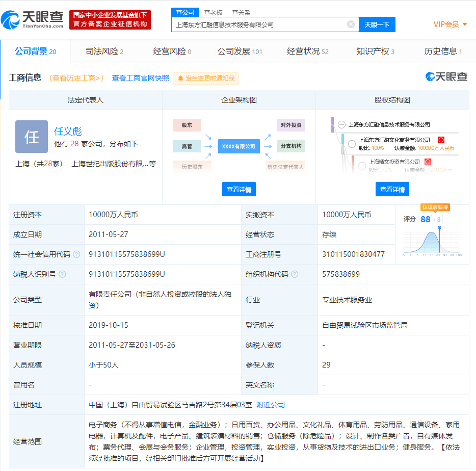Click 查看详情 under 股权结构图
The image size is (476, 471).
(x=392, y=189)
